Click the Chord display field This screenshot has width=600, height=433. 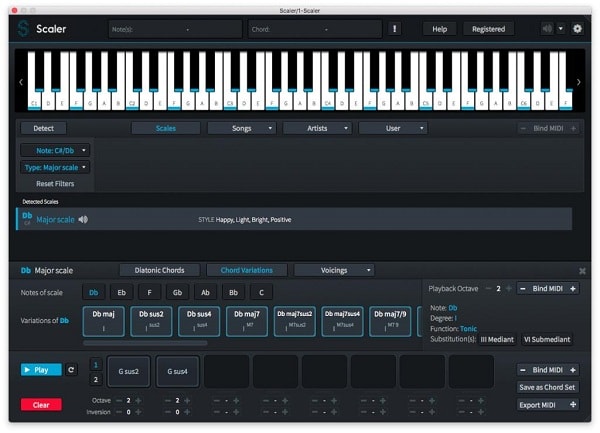[x=315, y=29]
